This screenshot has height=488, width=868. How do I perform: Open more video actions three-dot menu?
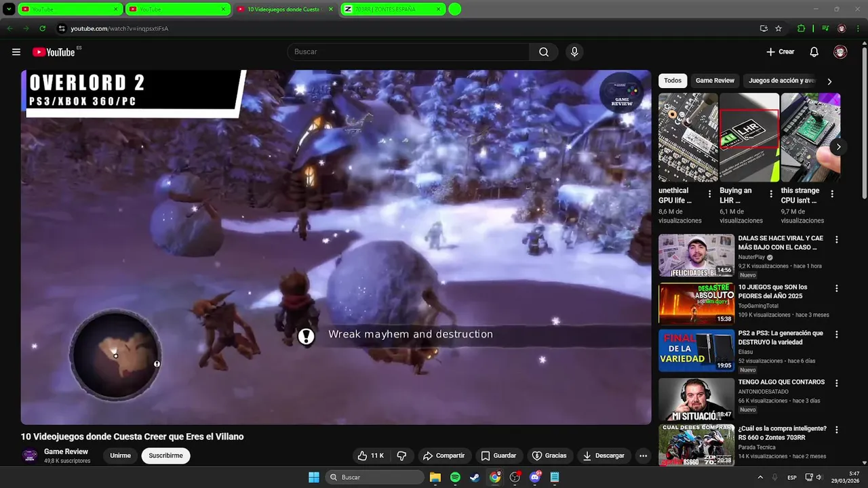click(643, 455)
